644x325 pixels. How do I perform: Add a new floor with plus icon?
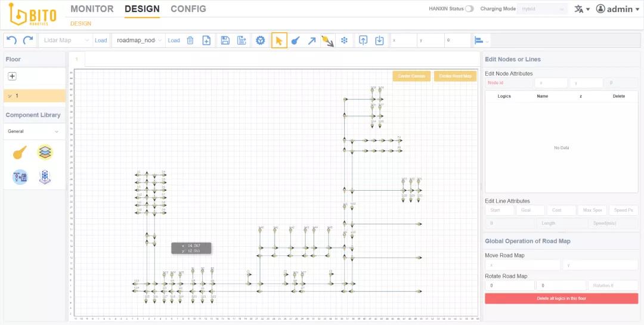click(12, 76)
